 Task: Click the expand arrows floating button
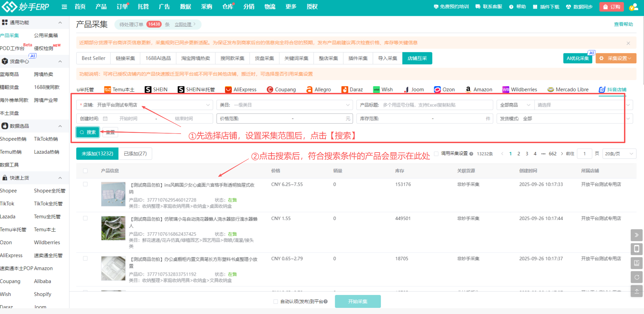637,235
